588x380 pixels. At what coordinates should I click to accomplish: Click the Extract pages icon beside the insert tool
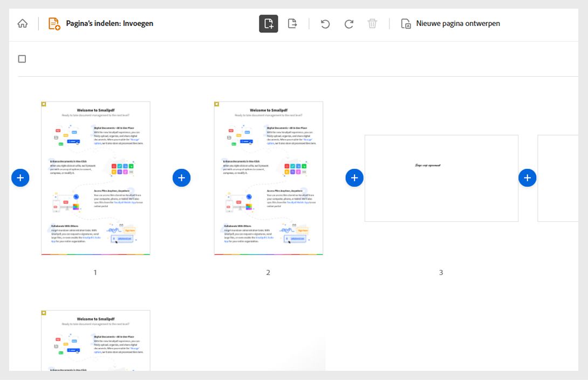(293, 23)
